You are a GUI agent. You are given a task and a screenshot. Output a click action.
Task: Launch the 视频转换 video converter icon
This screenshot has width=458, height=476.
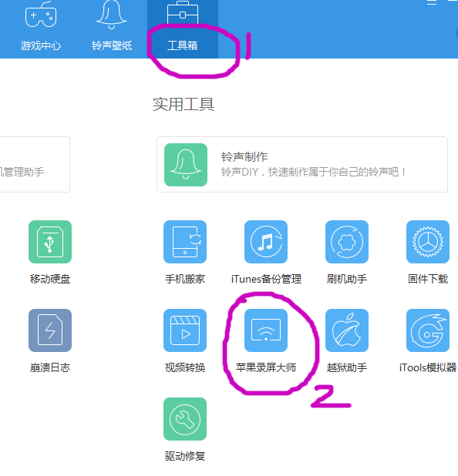(185, 330)
